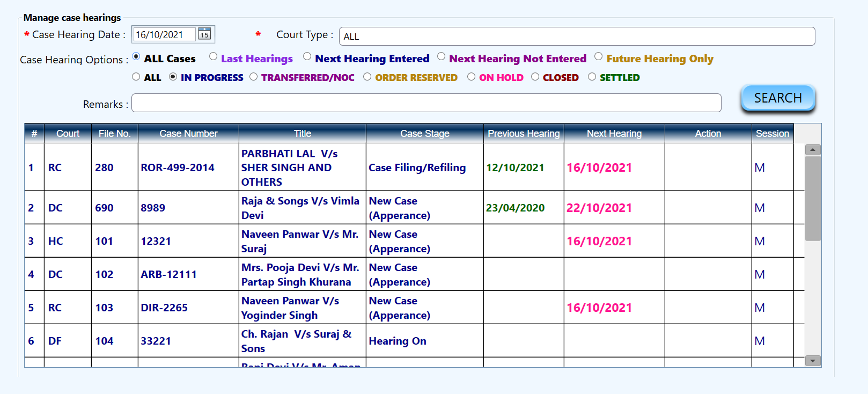
Task: Choose the Last Hearings option
Action: tap(214, 57)
